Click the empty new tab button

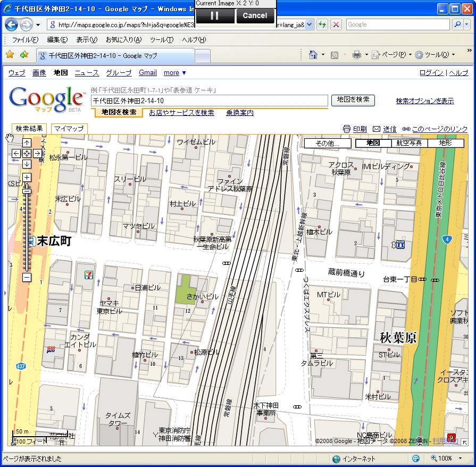pyautogui.click(x=202, y=56)
